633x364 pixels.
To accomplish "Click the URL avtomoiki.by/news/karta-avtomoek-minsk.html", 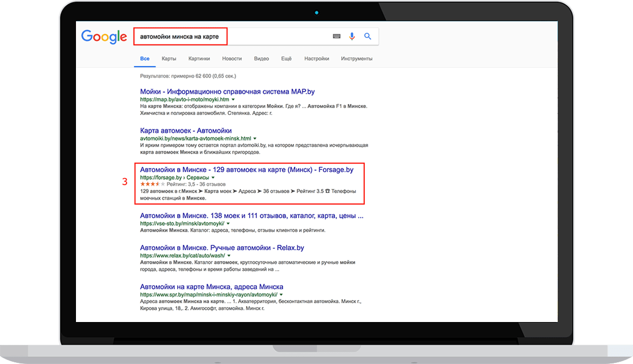I will click(x=196, y=139).
